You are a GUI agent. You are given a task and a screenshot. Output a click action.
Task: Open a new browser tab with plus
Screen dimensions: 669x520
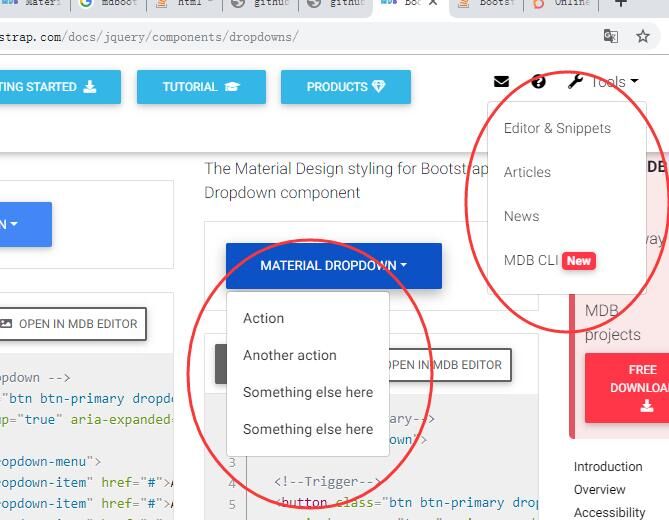click(621, 3)
